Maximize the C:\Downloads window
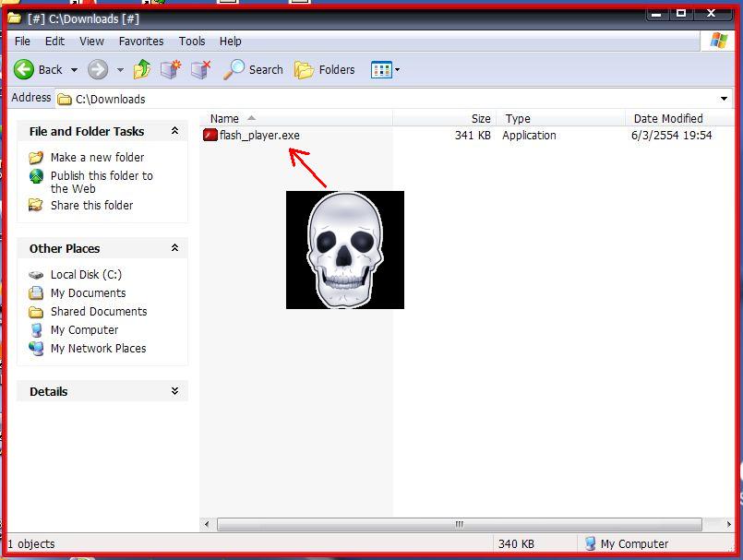 click(x=681, y=14)
